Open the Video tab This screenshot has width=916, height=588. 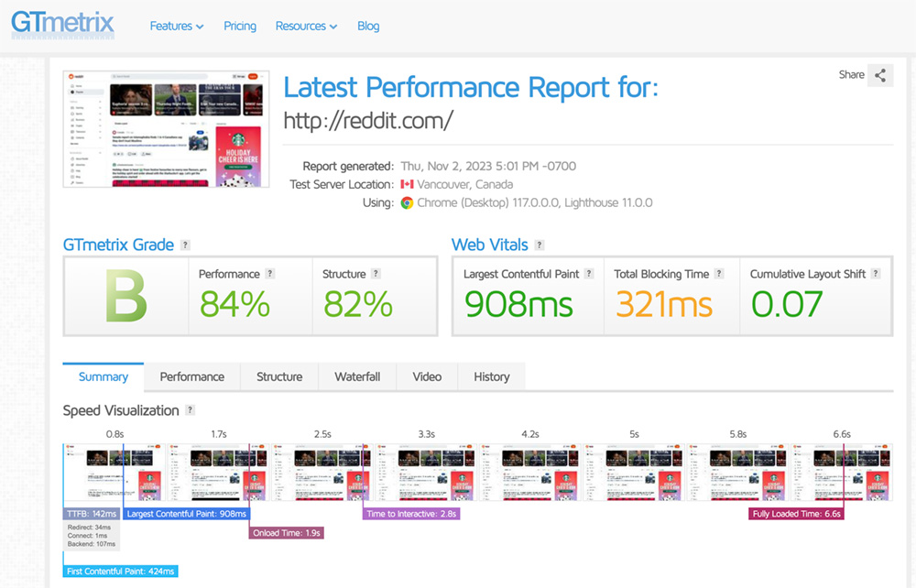click(x=427, y=376)
